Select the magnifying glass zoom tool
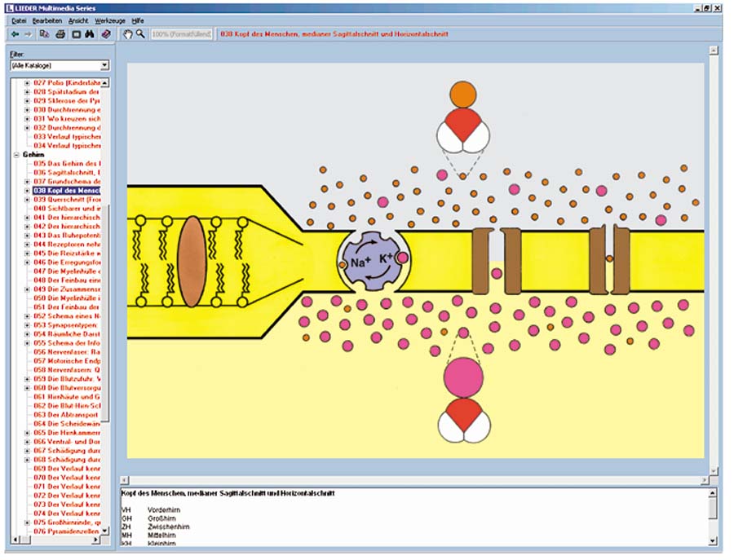This screenshot has width=734, height=560. click(x=140, y=34)
